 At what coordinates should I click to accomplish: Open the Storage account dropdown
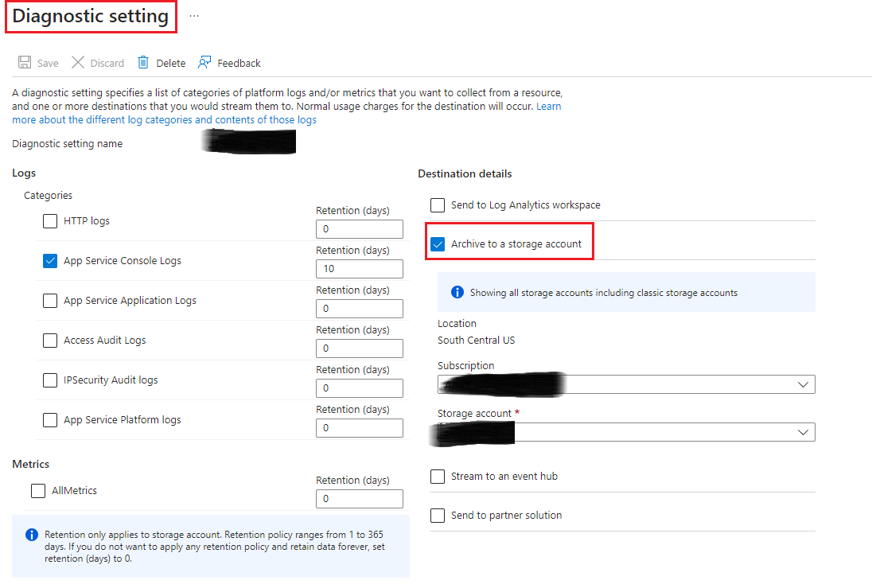[803, 432]
